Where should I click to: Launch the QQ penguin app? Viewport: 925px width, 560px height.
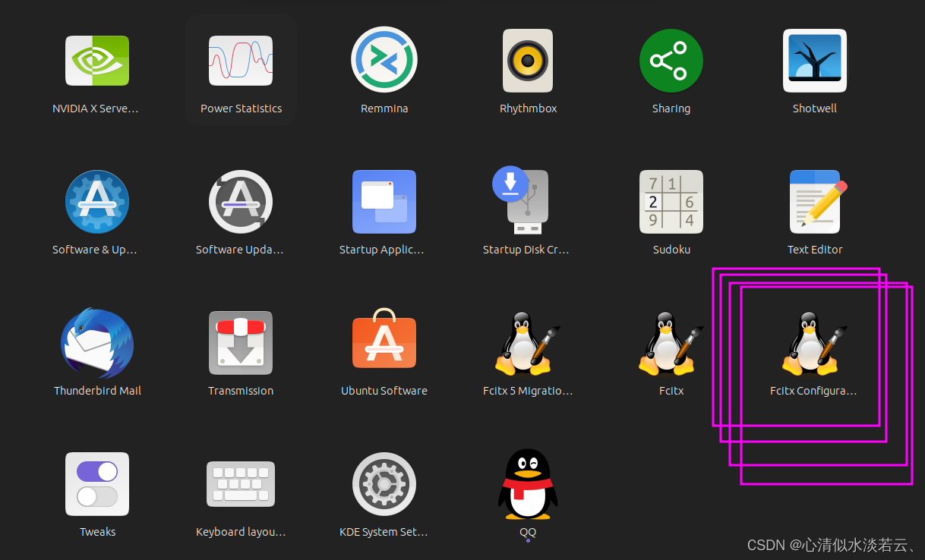point(528,484)
